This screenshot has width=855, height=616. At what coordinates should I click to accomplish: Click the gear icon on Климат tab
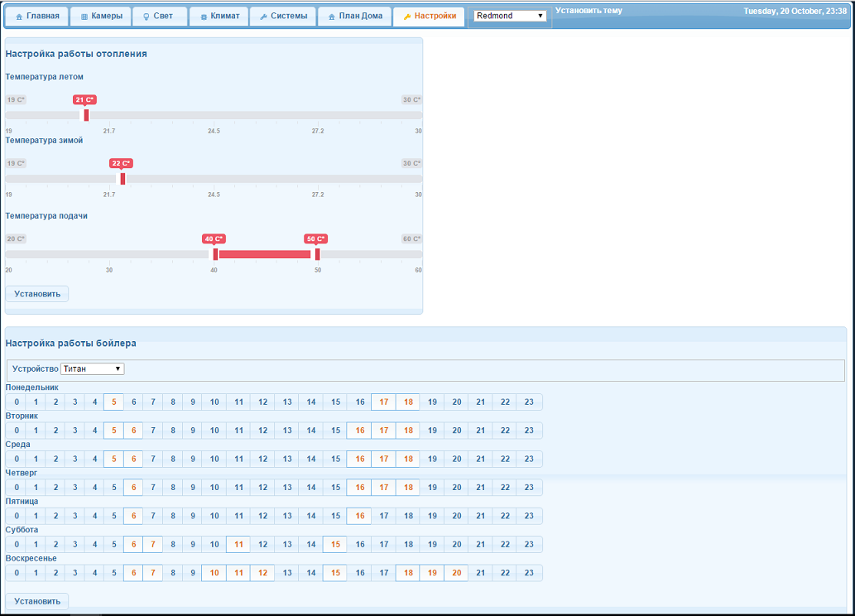point(204,17)
